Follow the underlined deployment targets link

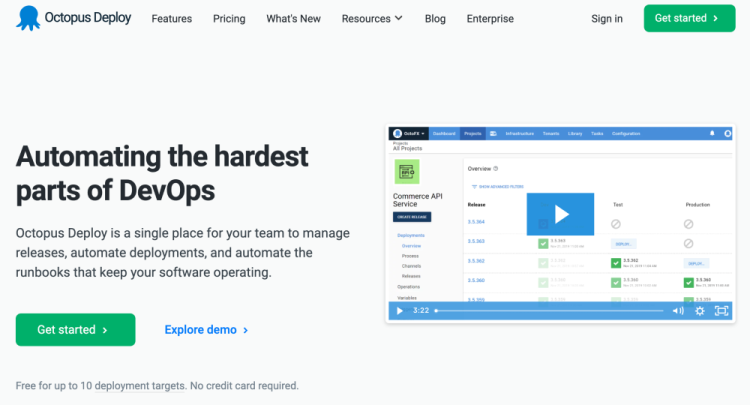point(140,385)
